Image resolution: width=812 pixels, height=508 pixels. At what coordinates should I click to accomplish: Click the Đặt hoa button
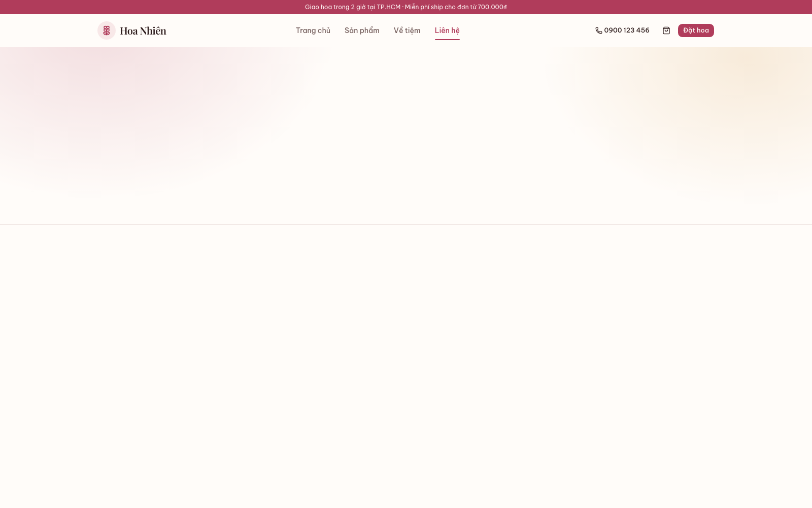click(696, 30)
